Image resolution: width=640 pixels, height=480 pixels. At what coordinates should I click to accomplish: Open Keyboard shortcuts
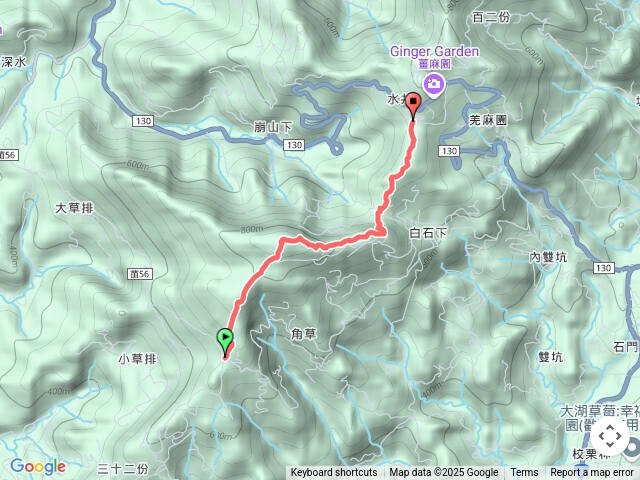coord(333,473)
